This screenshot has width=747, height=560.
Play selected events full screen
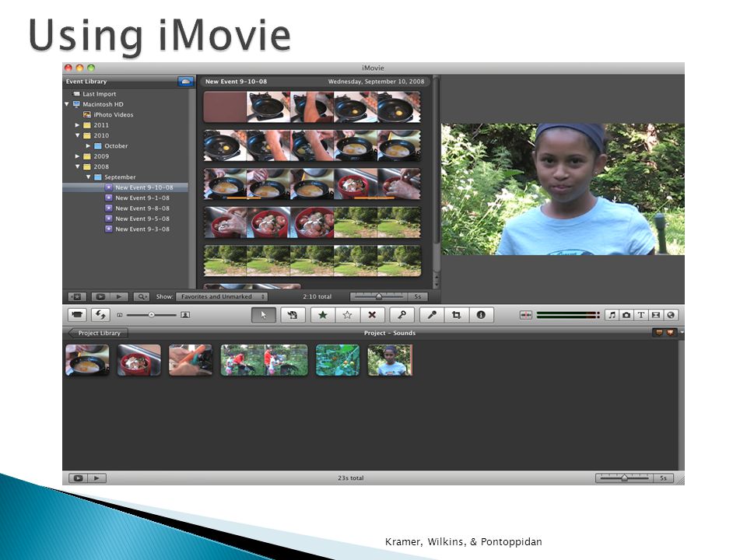pos(100,296)
